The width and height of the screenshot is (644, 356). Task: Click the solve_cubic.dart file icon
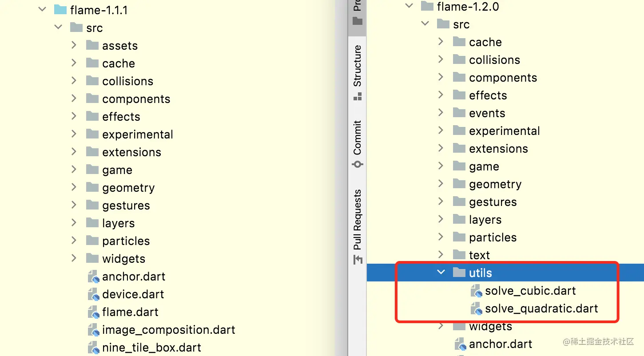(476, 291)
